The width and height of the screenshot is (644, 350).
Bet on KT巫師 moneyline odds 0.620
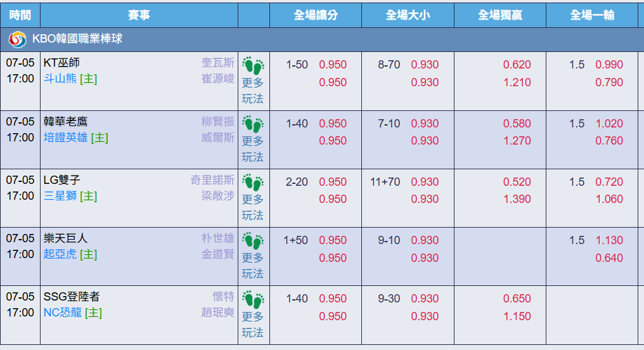tap(517, 65)
